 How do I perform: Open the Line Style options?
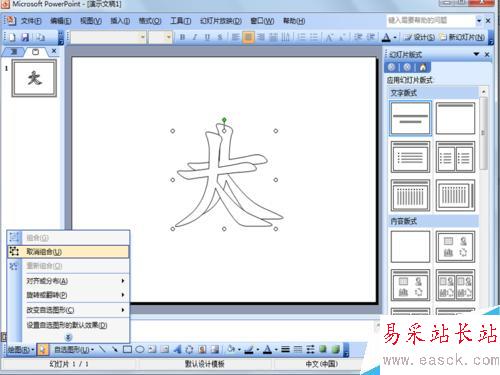285,349
